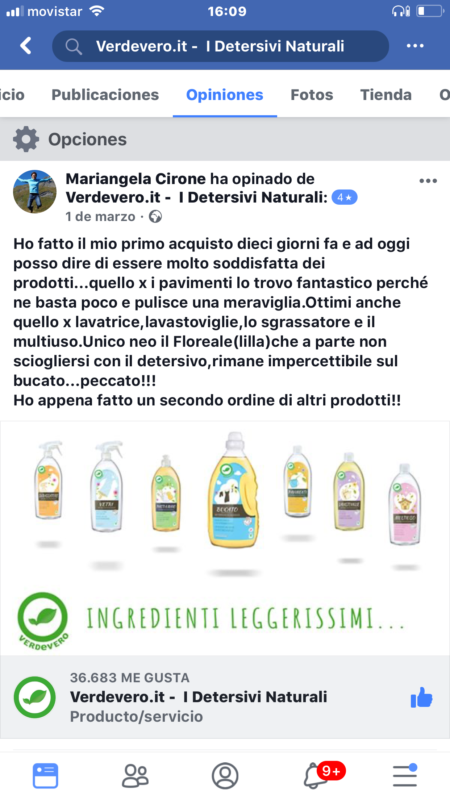Screen dimensions: 450x800
Task: Open the review post's three-dot options
Action: [x=428, y=181]
